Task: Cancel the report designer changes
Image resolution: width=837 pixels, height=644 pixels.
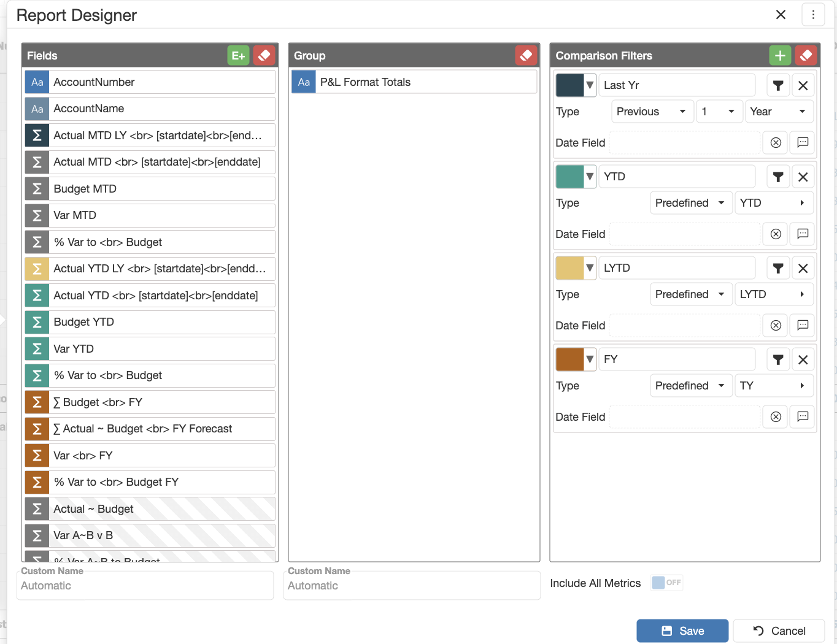Action: (x=779, y=631)
